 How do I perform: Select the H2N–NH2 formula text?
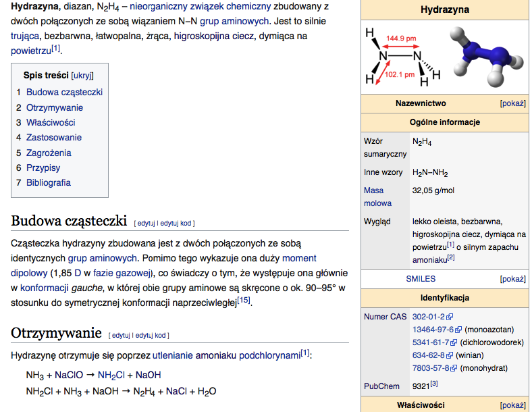(x=430, y=173)
